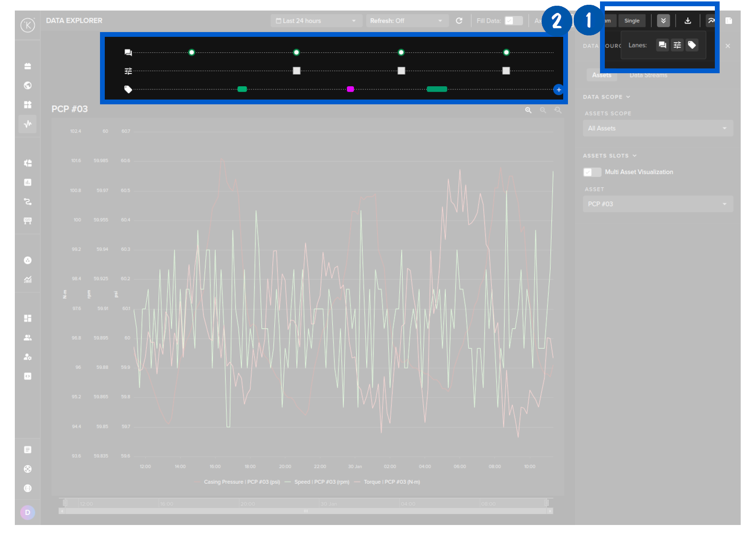Click the magenta tag marker on timeline lane
This screenshot has height=536, width=756.
coord(350,89)
